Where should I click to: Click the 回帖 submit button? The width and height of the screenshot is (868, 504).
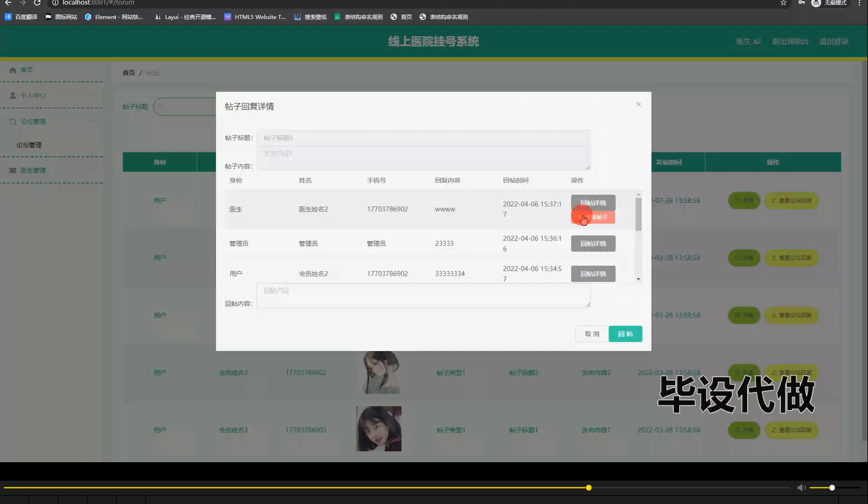[x=625, y=334]
